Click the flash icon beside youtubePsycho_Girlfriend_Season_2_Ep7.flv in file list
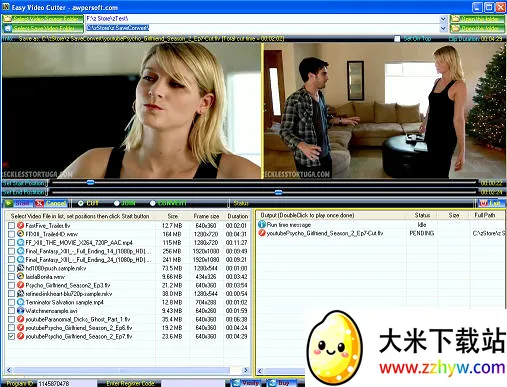The image size is (507, 387). point(21,336)
